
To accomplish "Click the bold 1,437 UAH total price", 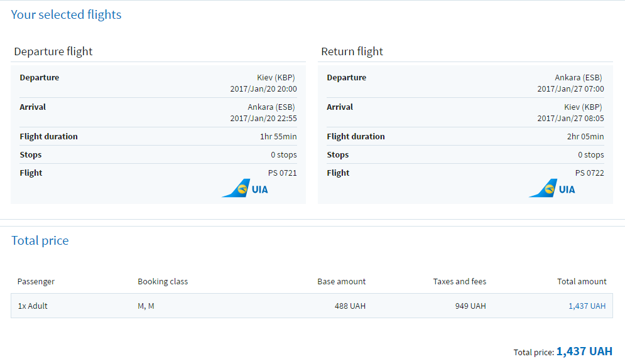I will [584, 351].
